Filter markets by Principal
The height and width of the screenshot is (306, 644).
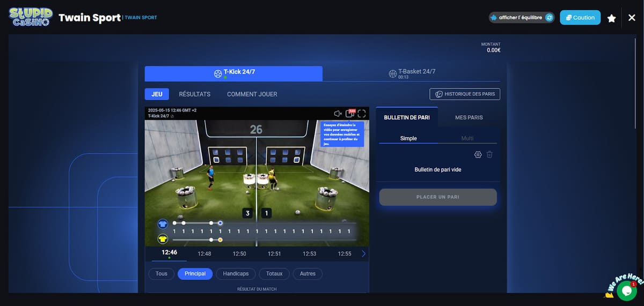point(195,274)
